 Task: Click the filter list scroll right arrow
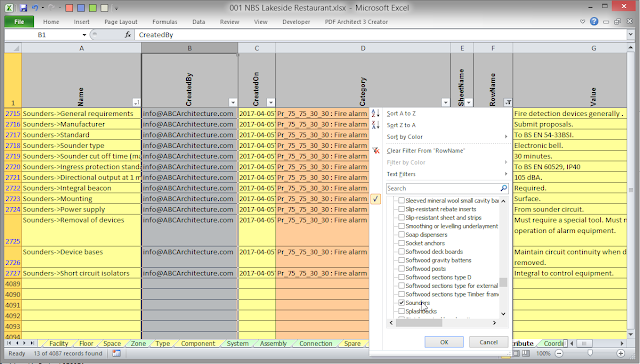coord(494,323)
